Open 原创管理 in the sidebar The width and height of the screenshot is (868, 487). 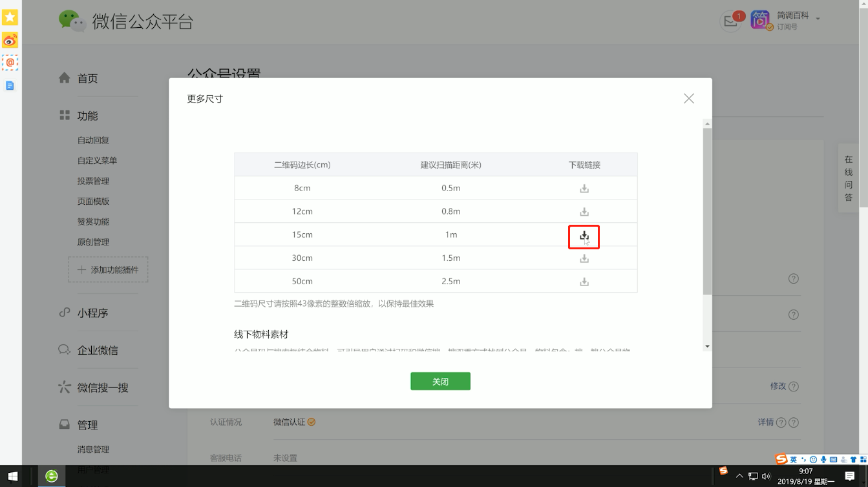(93, 242)
